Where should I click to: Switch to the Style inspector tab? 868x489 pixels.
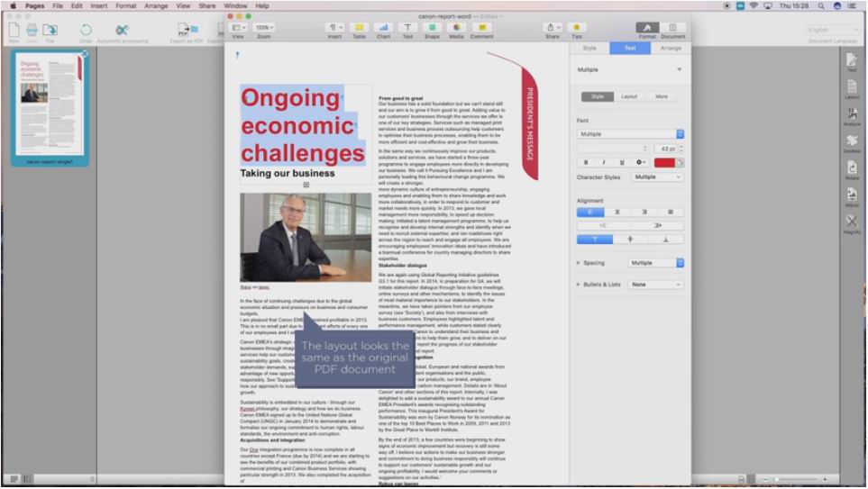589,48
